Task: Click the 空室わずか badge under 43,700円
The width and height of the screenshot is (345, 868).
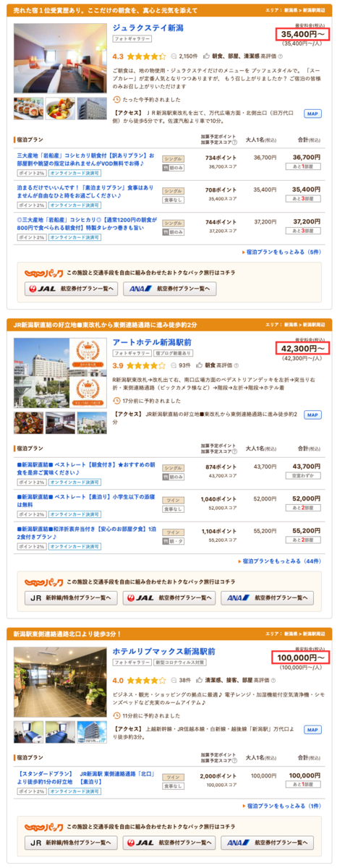Action: tap(302, 476)
